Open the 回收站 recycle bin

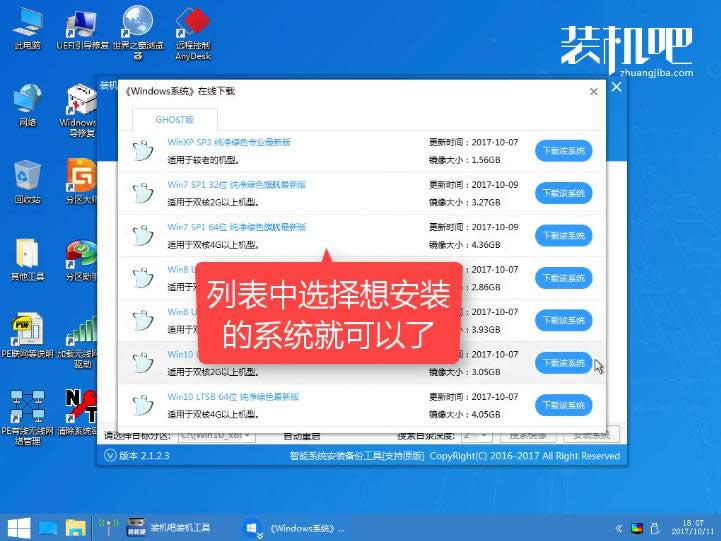[27, 176]
